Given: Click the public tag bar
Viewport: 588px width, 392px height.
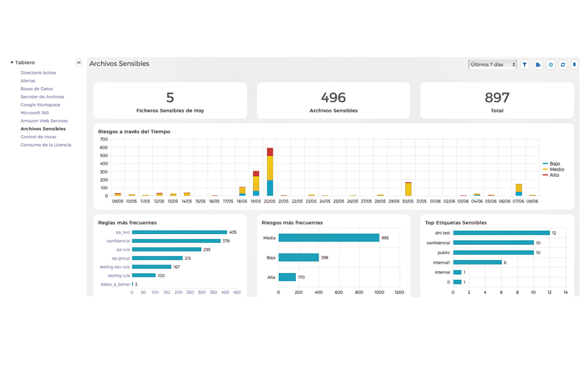Looking at the screenshot, I should (494, 252).
